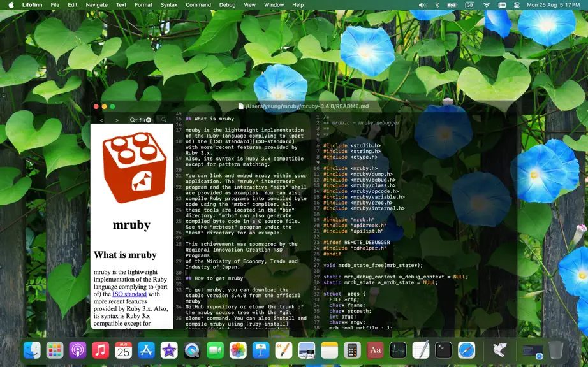The width and height of the screenshot is (588, 367).
Task: Open Dictionary from the Dock
Action: click(x=375, y=350)
